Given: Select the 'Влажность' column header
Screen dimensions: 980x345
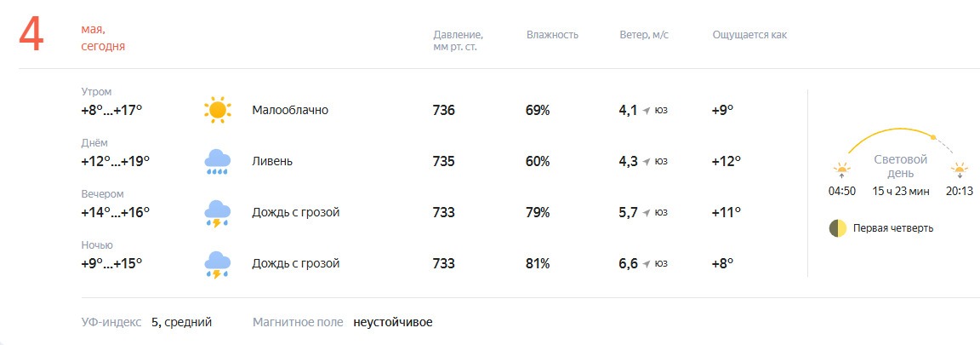Looking at the screenshot, I should pyautogui.click(x=552, y=35).
